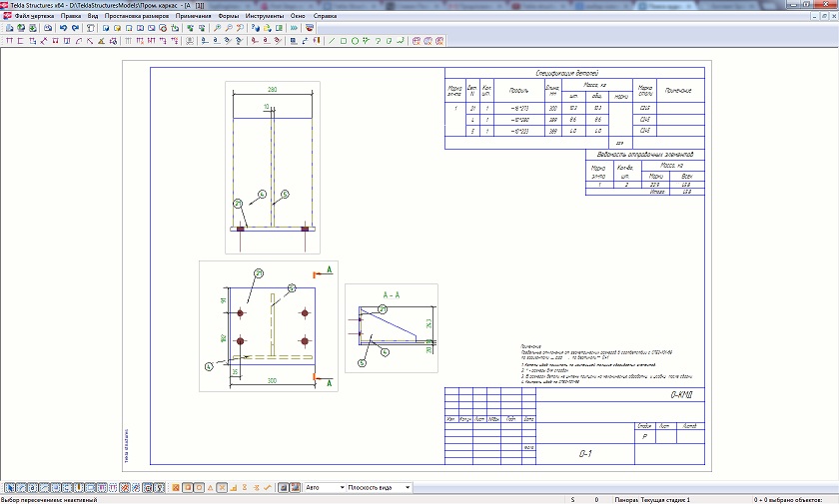Screen dimensions: 839x504
Task: Click the 'Справка' help menu
Action: 325,17
